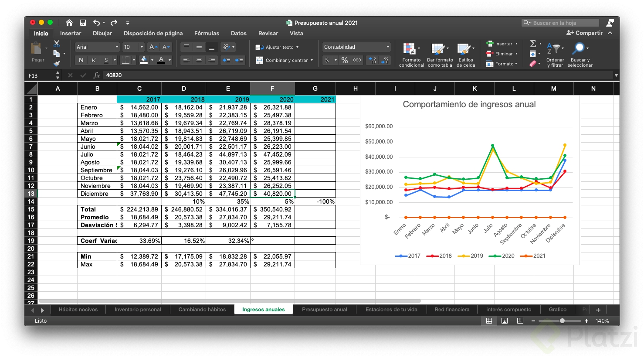Copy format with the paintbrush icon
644x358 pixels.
coord(57,63)
